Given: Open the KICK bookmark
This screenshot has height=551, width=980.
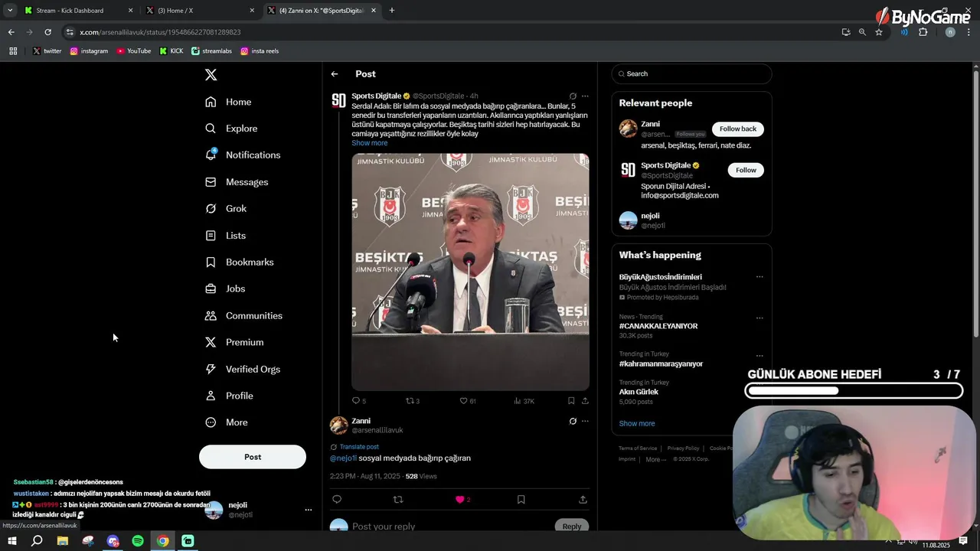Looking at the screenshot, I should tap(171, 51).
